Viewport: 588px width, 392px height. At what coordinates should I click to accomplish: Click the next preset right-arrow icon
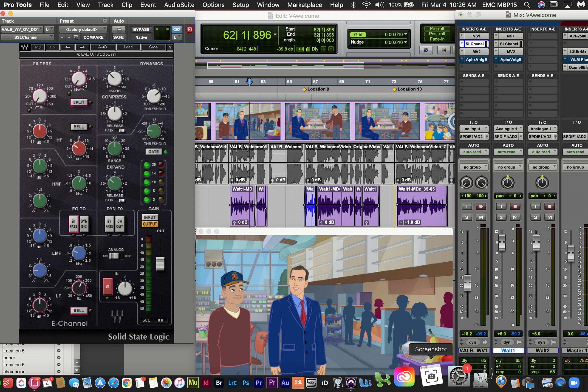tap(82, 47)
